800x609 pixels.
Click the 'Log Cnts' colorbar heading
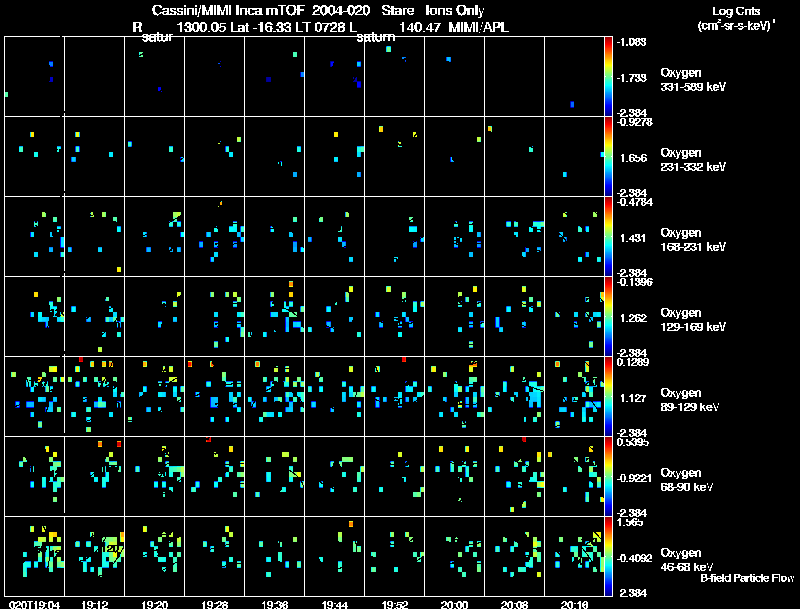tap(736, 11)
